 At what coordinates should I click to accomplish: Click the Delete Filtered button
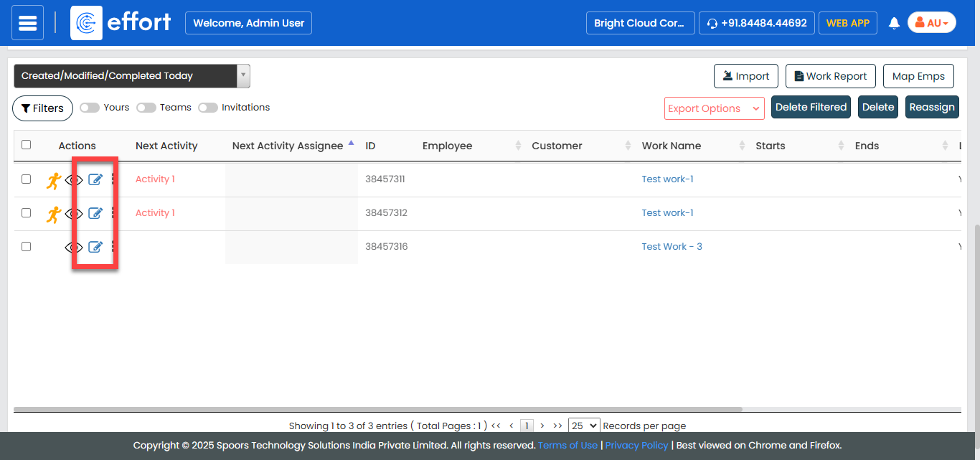point(811,108)
